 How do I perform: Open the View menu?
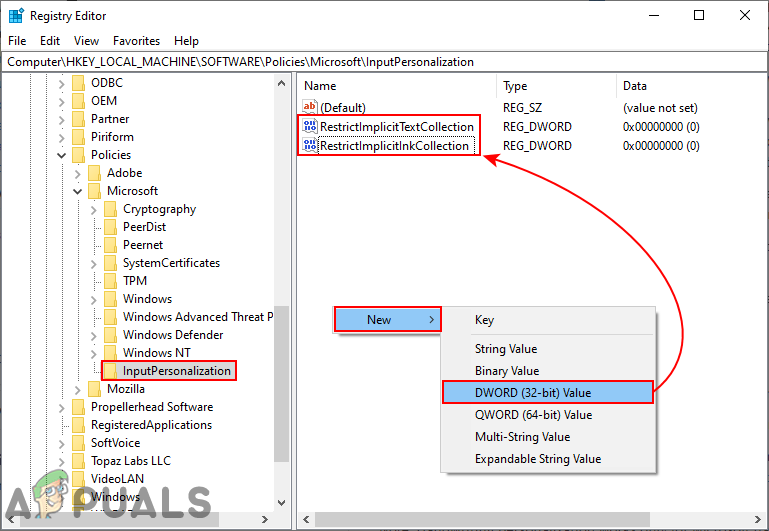86,41
